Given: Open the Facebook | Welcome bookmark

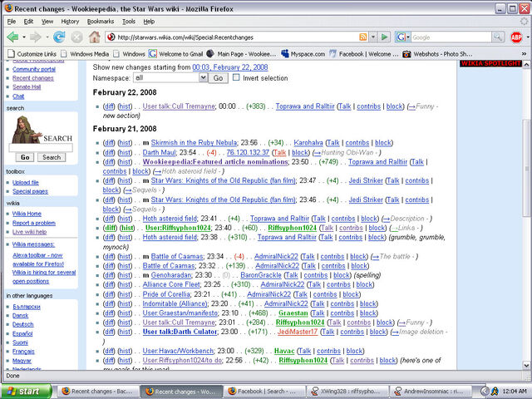Looking at the screenshot, I should click(x=364, y=54).
